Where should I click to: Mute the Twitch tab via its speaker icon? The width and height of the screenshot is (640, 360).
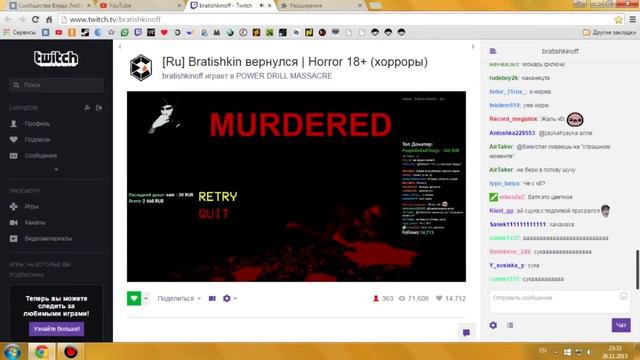point(261,5)
